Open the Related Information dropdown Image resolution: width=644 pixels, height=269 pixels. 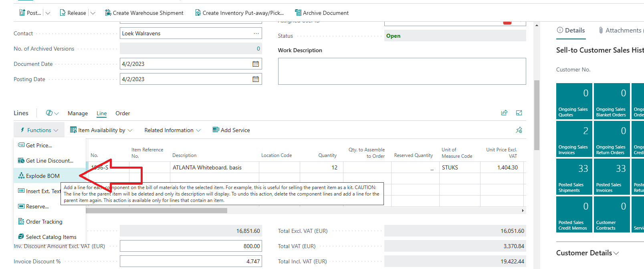click(173, 130)
